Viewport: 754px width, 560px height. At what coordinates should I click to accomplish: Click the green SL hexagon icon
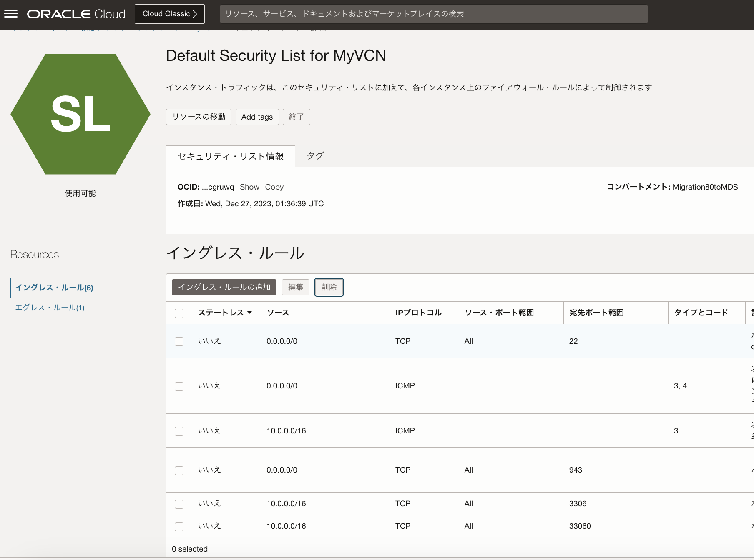click(80, 114)
